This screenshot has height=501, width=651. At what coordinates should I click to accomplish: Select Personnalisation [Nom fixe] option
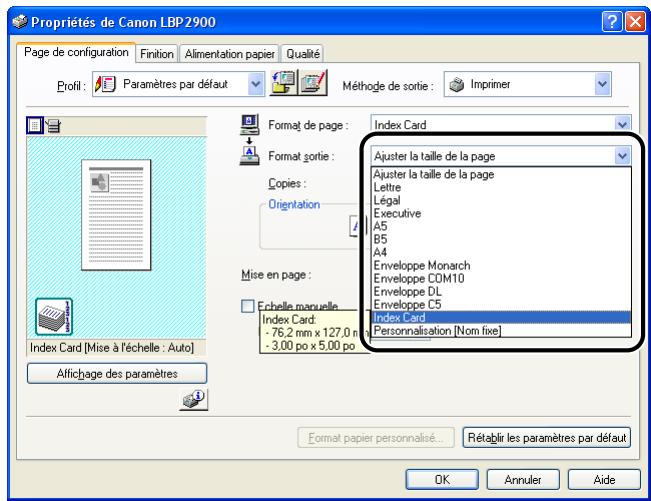coord(502,330)
